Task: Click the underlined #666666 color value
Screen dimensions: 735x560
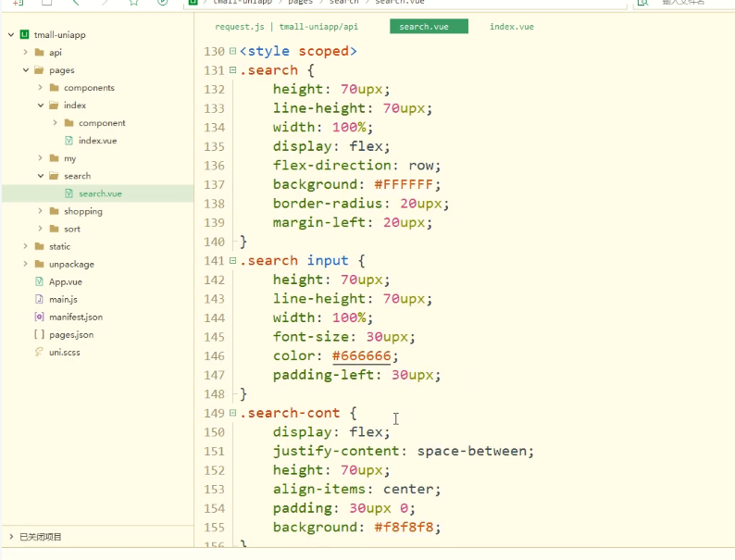Action: (x=361, y=356)
